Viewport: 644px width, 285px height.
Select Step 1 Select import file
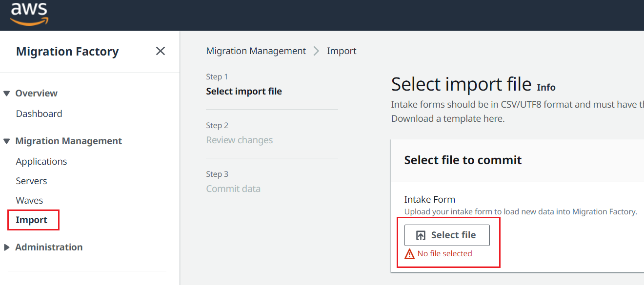tap(244, 91)
